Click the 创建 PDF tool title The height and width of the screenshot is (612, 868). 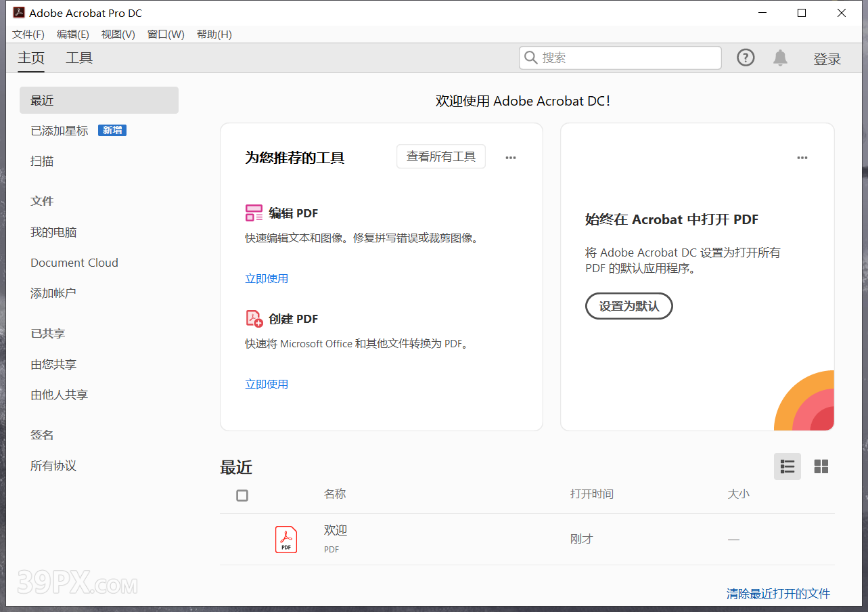294,319
